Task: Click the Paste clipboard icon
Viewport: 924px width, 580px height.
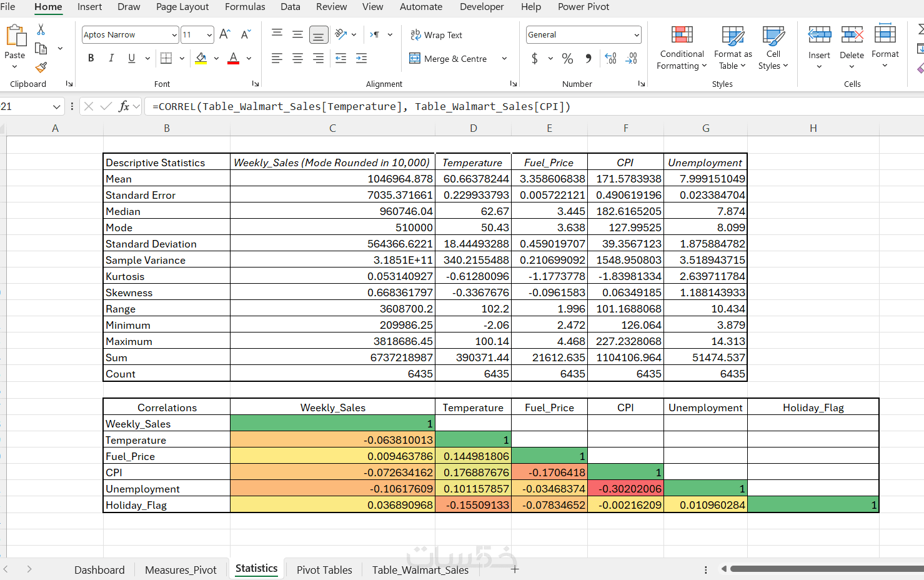Action: click(15, 36)
